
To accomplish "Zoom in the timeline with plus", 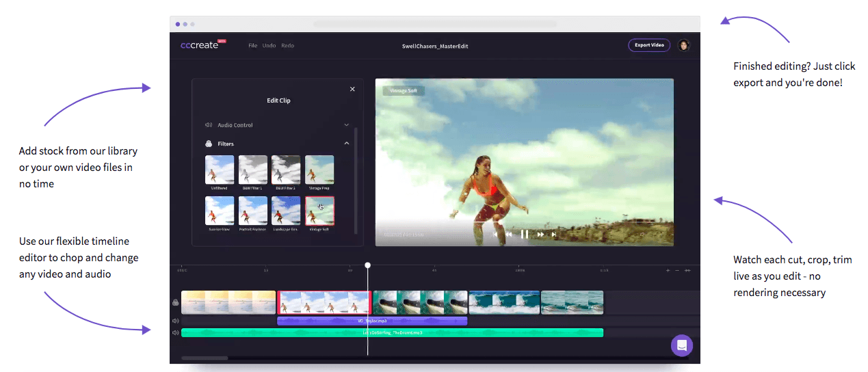I will [x=668, y=270].
